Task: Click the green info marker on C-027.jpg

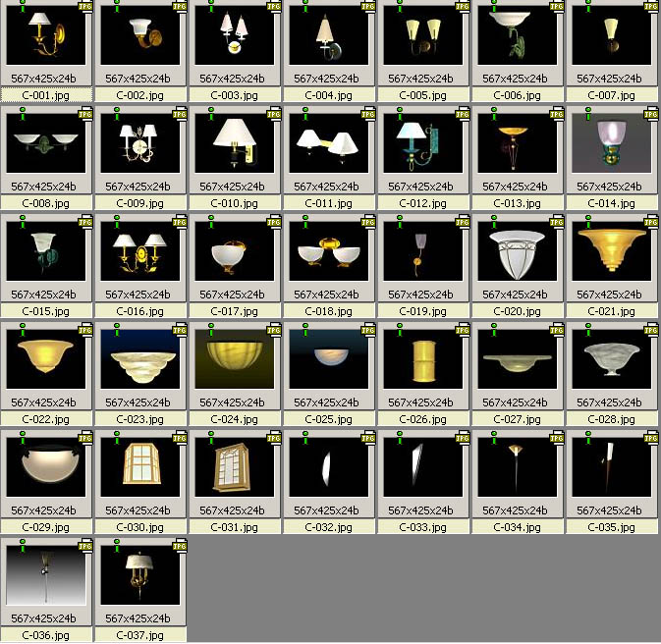Action: 494,331
